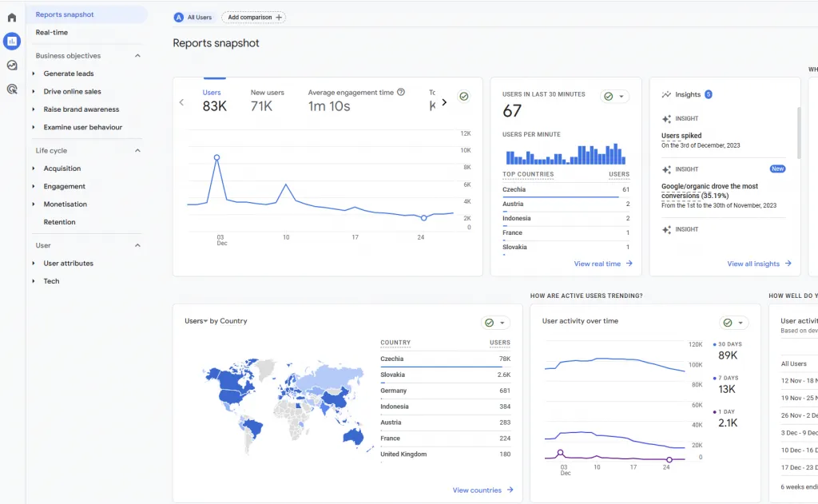
Task: Click the COUNTRY column header
Action: (x=395, y=343)
